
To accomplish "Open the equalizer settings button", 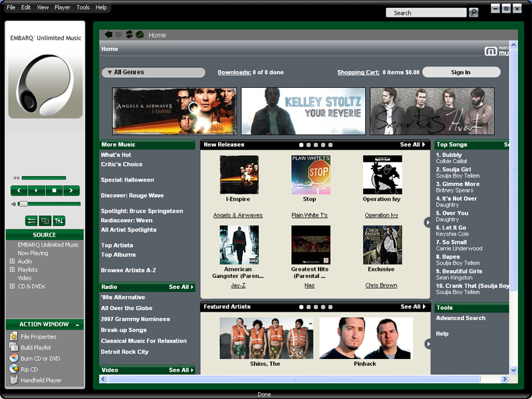I will click(x=59, y=221).
